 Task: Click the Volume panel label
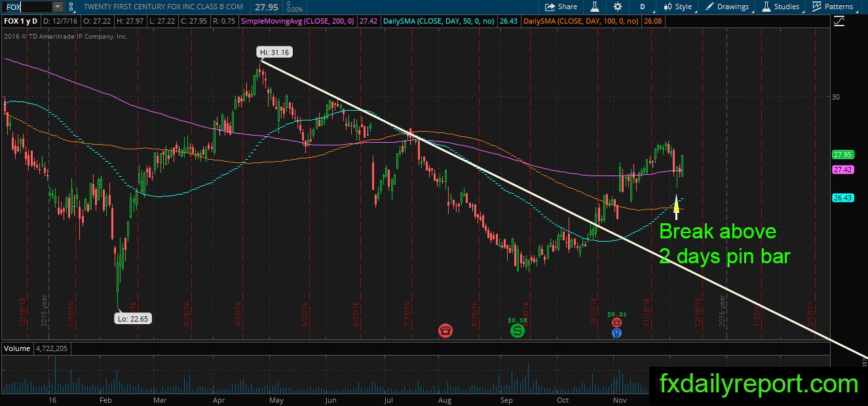pyautogui.click(x=16, y=348)
